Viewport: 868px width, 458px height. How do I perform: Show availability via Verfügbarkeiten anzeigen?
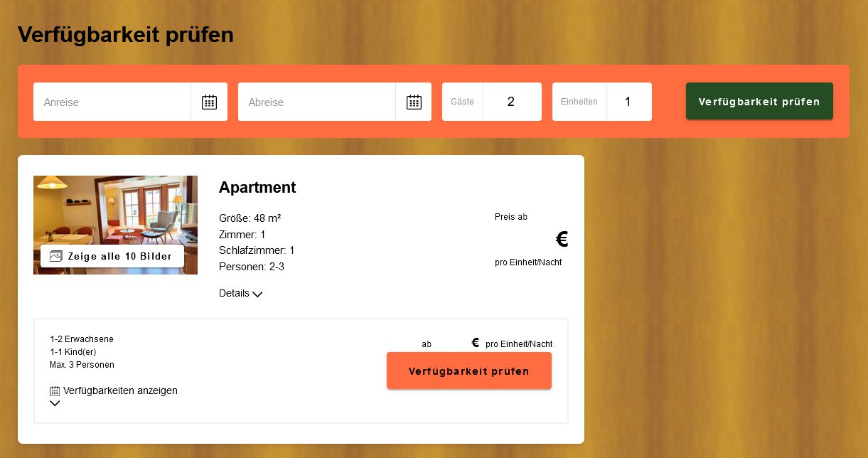click(120, 390)
